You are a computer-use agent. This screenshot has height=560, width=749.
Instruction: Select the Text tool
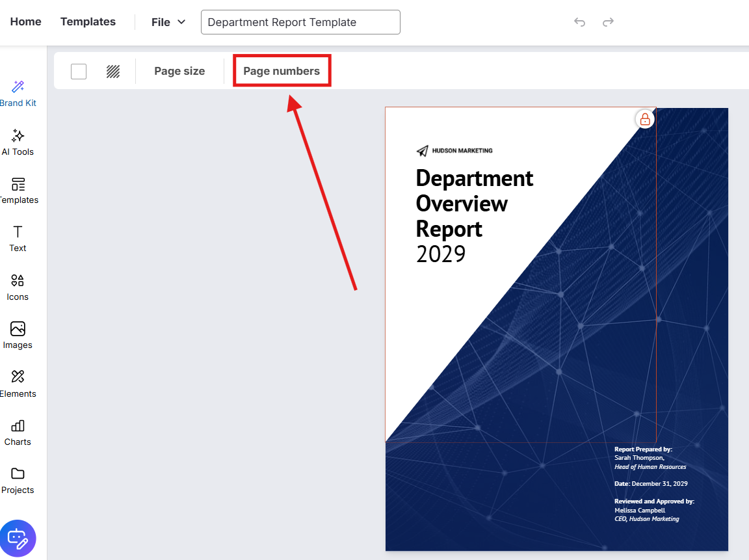18,239
